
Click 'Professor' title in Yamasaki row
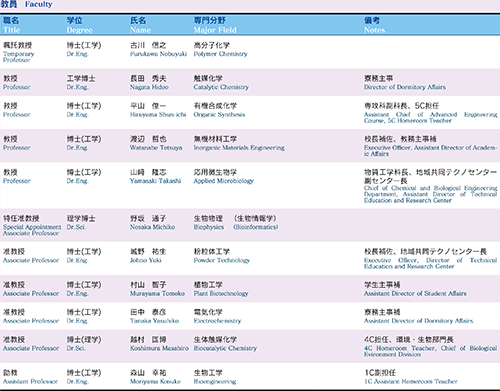17,181
